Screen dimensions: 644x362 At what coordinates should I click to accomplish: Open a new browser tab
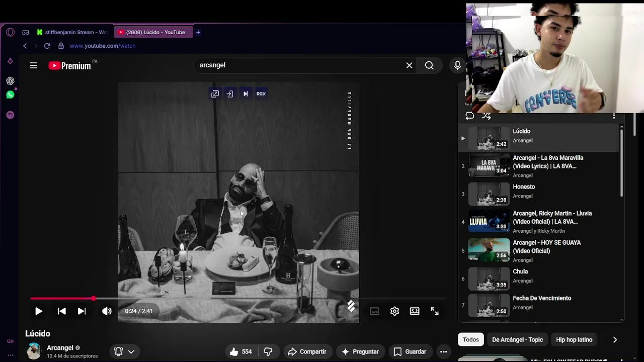[x=198, y=32]
